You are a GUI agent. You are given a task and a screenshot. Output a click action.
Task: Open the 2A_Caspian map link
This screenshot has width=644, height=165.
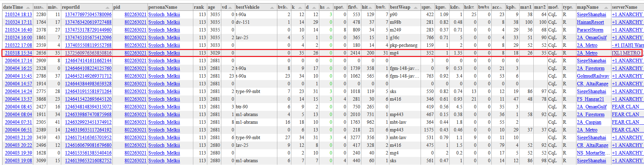(x=589, y=122)
